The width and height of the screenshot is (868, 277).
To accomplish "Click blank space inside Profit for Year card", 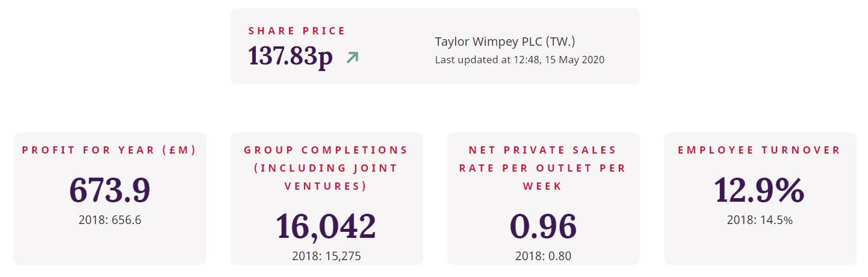I will point(110,247).
